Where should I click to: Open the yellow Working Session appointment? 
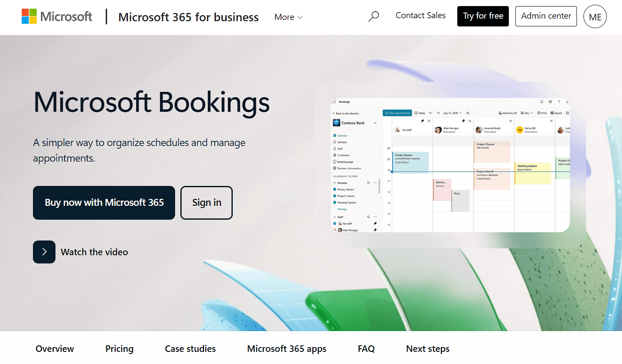[533, 173]
